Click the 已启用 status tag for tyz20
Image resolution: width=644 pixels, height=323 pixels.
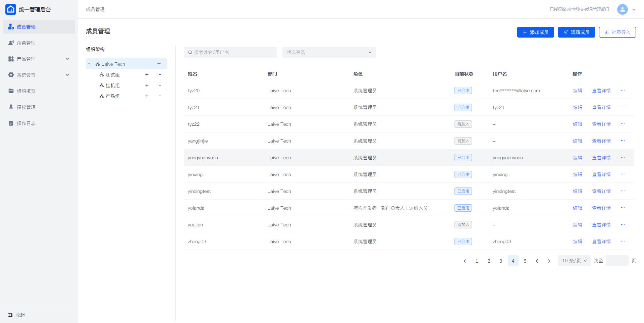(463, 91)
